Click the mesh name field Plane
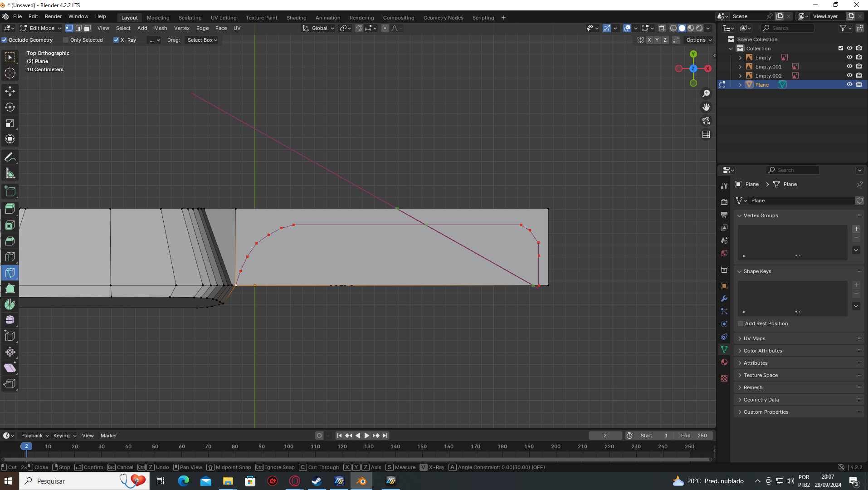Screen dimensions: 868x490 tap(802, 201)
